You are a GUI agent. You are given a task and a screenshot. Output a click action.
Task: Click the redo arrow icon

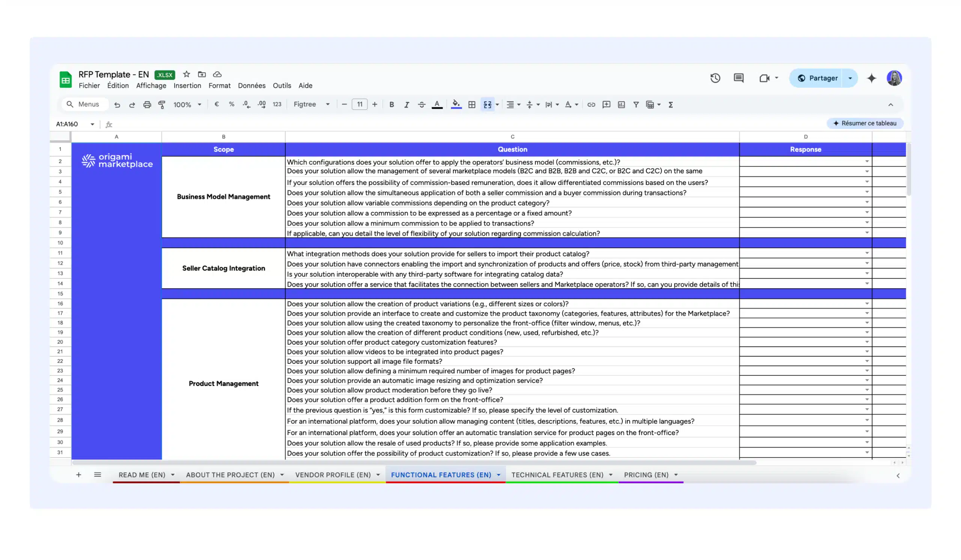click(132, 105)
